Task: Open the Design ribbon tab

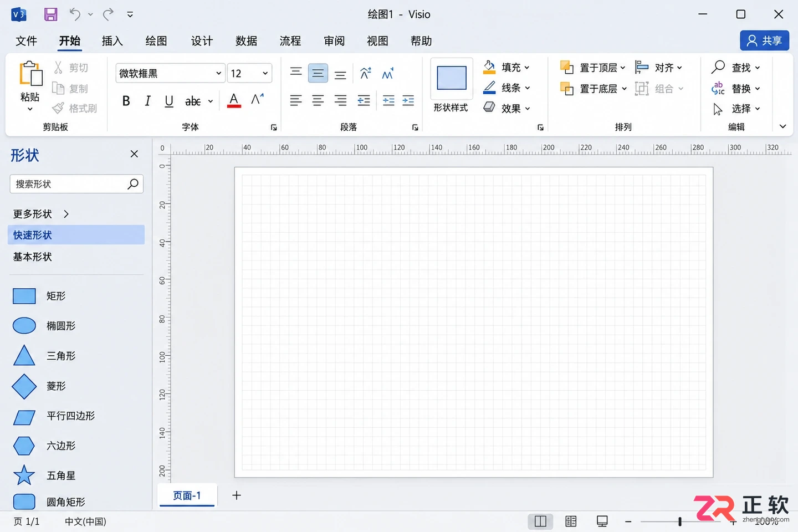Action: [202, 41]
